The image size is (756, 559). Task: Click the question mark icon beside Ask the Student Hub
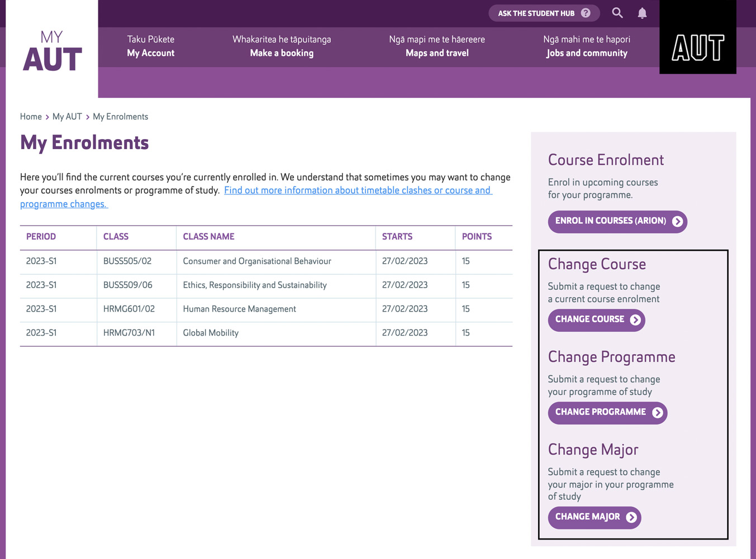(584, 13)
